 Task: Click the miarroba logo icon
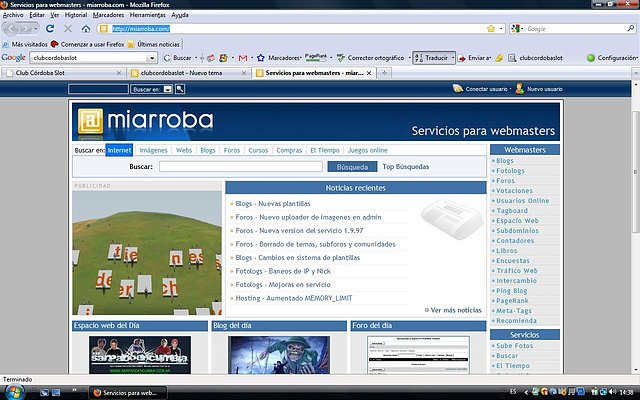(90, 121)
